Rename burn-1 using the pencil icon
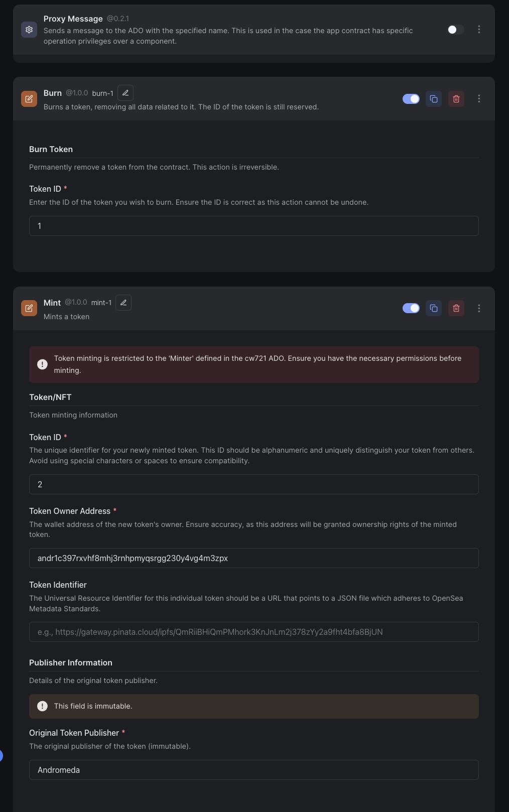Image resolution: width=509 pixels, height=812 pixels. (x=125, y=93)
